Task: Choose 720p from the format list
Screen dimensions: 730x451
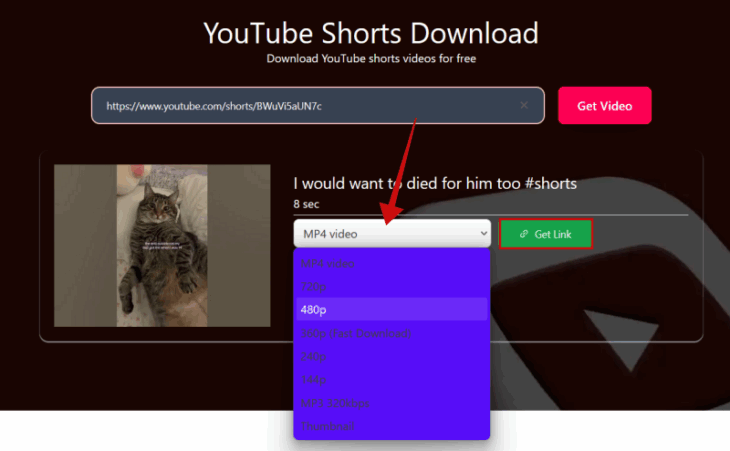Action: coord(392,286)
